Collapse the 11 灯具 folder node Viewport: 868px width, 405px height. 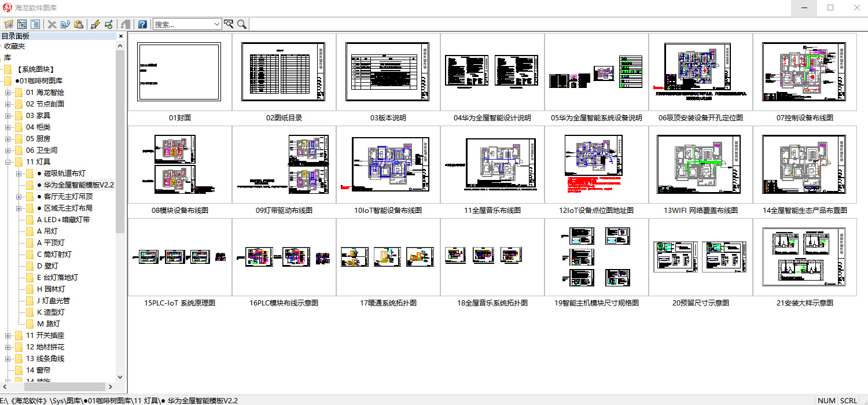tap(8, 162)
